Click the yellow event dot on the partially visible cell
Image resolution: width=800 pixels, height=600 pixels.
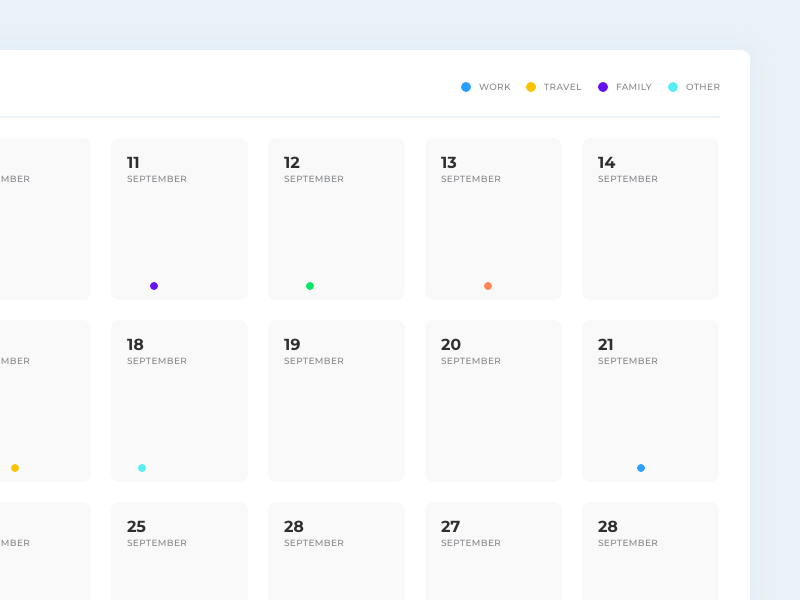coord(14,467)
